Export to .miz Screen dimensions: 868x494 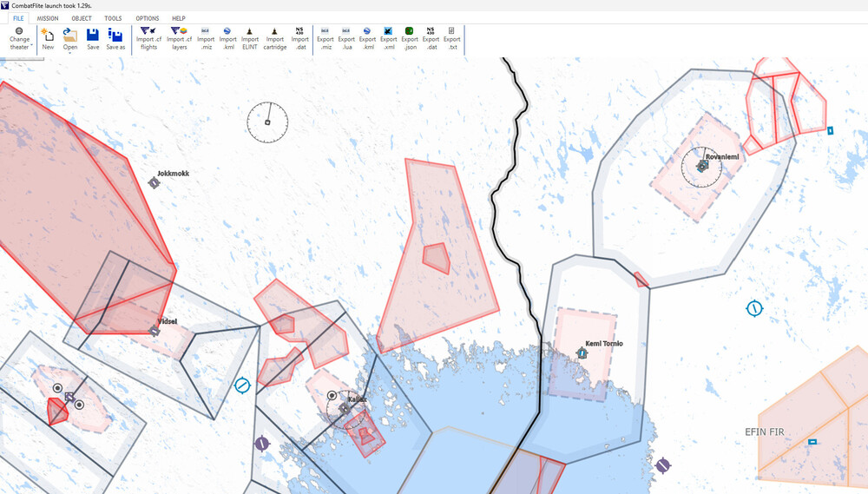pyautogui.click(x=325, y=39)
